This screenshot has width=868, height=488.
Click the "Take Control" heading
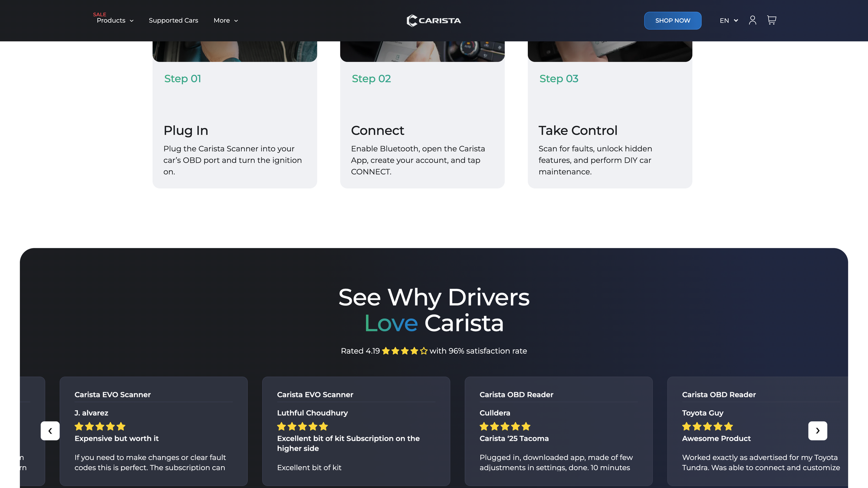tap(578, 131)
